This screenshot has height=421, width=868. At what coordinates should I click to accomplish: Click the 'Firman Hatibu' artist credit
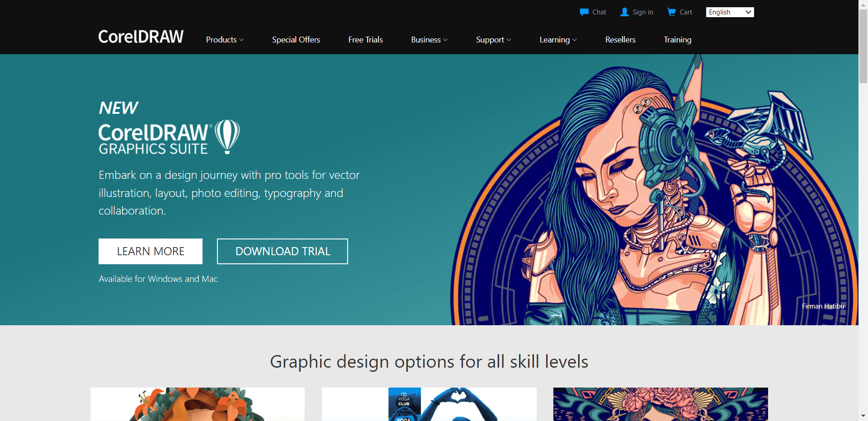823,306
